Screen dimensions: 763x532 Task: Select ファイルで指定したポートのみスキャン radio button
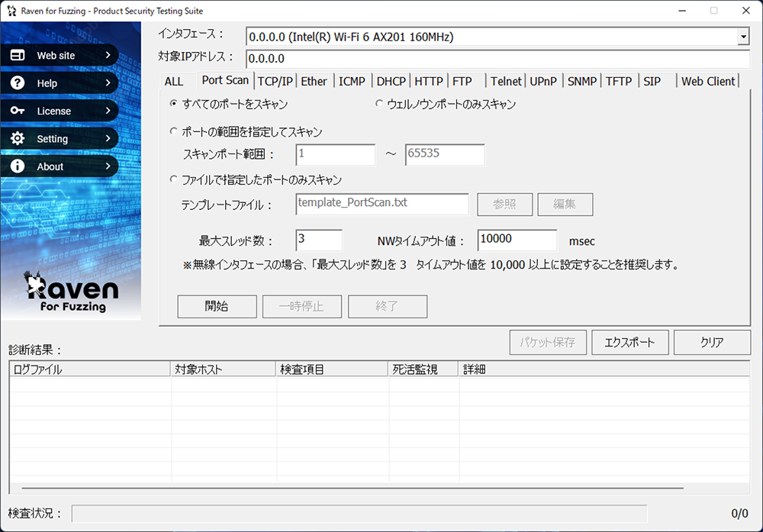click(173, 179)
